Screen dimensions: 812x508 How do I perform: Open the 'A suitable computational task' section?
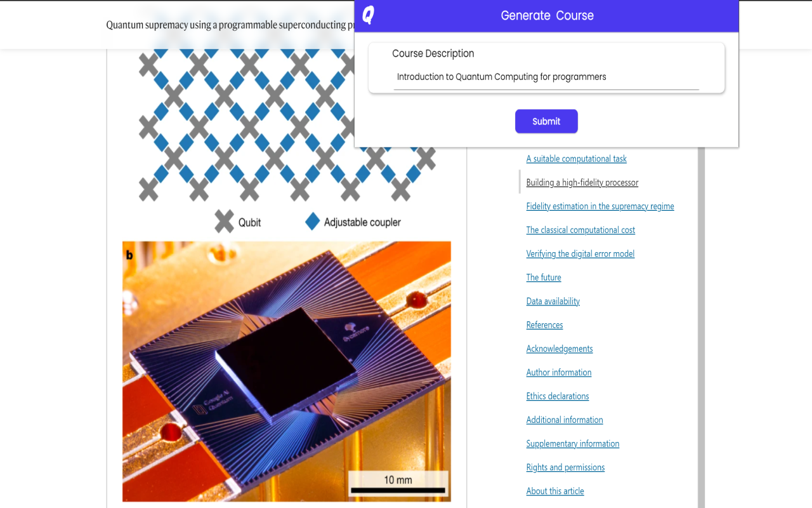pos(576,158)
